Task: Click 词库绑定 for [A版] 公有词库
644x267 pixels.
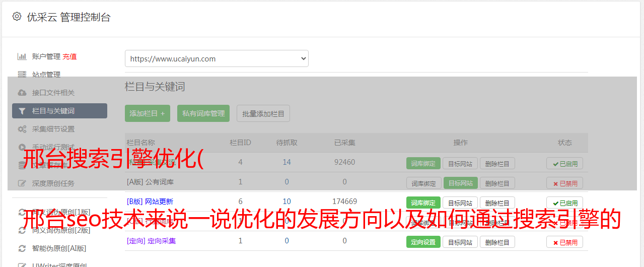Action: pos(423,183)
